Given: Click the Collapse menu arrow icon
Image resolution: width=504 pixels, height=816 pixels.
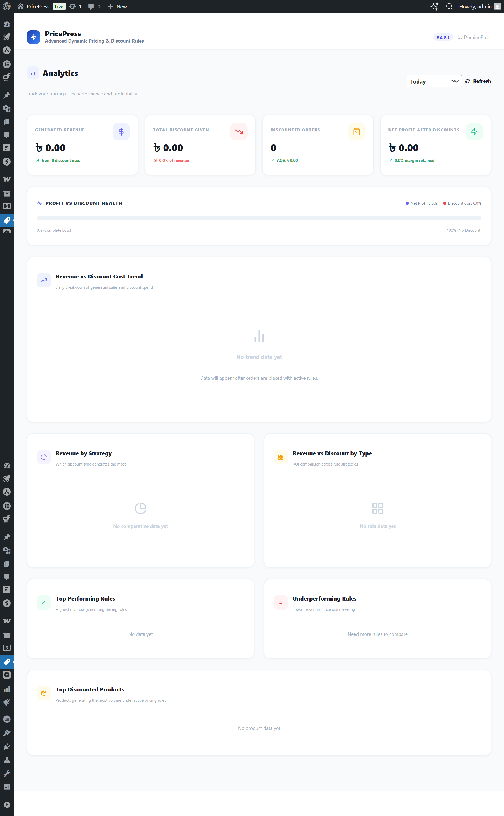Looking at the screenshot, I should click(7, 805).
